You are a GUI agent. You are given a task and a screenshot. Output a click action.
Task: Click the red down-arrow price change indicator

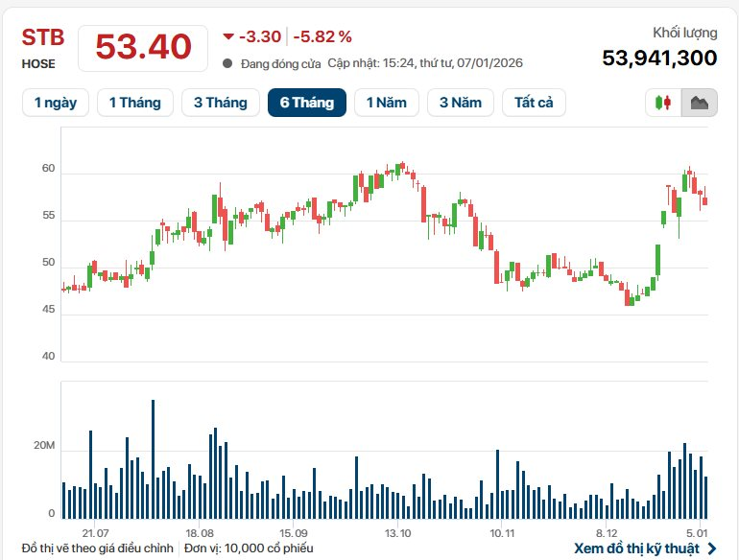pyautogui.click(x=228, y=36)
